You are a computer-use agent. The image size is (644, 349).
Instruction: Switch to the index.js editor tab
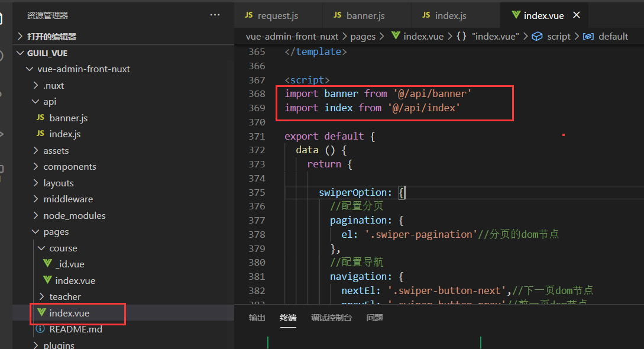450,15
